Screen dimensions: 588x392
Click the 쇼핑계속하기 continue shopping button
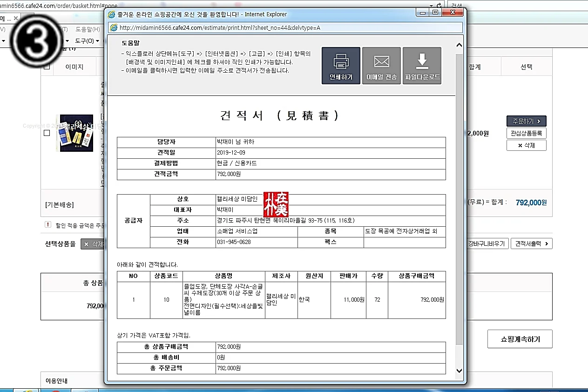click(x=520, y=339)
